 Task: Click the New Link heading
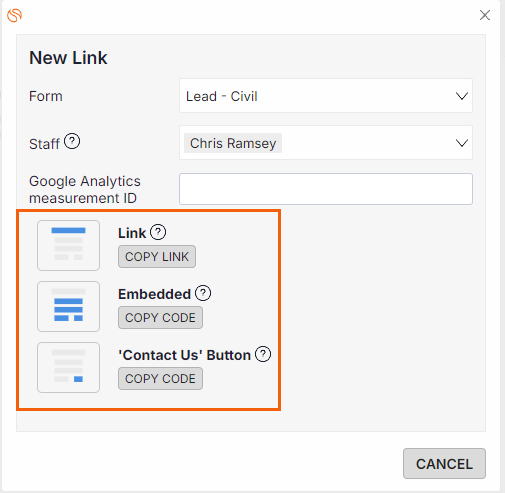(68, 58)
